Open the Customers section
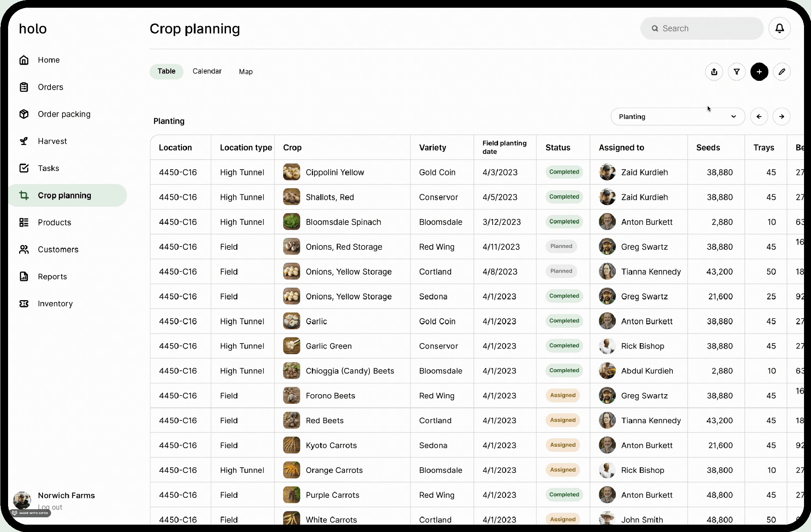811x532 pixels. click(58, 249)
